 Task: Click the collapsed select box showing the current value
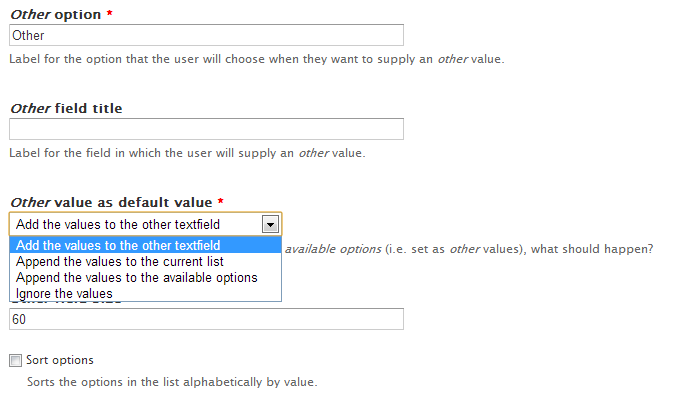145,224
